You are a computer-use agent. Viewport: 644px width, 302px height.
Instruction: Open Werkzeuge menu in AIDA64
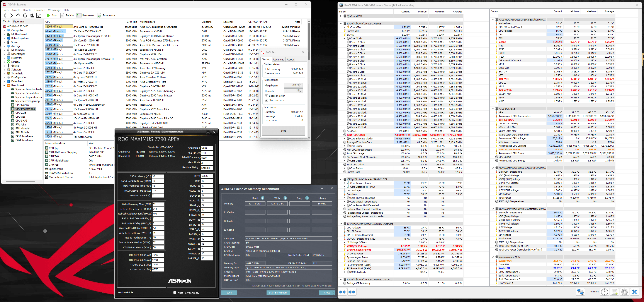pos(54,10)
